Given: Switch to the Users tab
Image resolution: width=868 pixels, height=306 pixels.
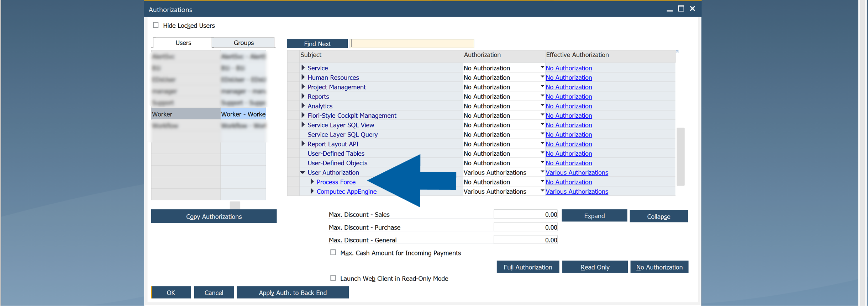Looking at the screenshot, I should click(183, 43).
